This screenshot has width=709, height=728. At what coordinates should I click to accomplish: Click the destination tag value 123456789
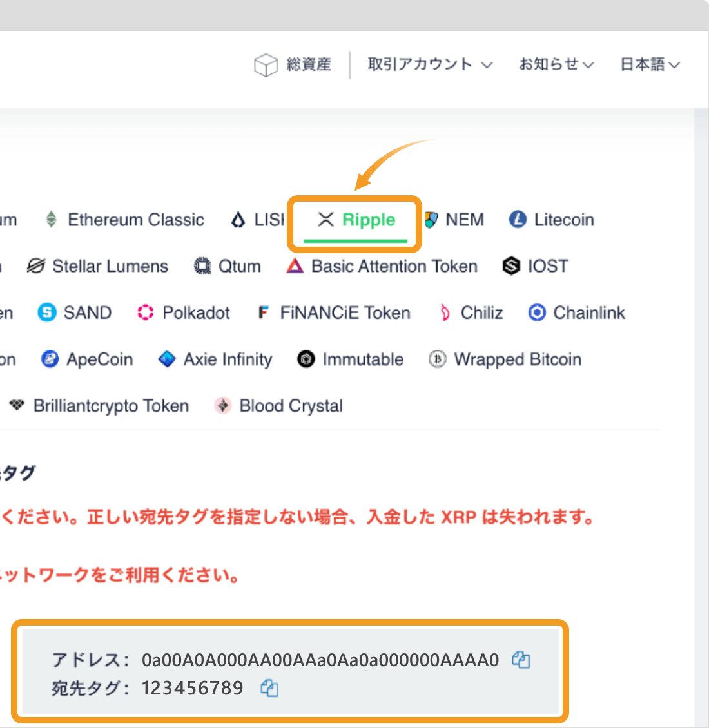pyautogui.click(x=192, y=687)
